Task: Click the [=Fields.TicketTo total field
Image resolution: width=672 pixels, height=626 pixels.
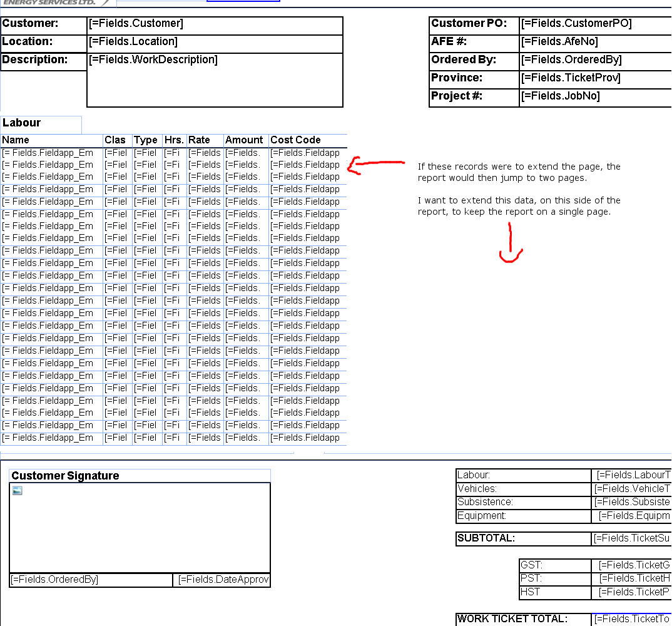Action: pos(631,620)
